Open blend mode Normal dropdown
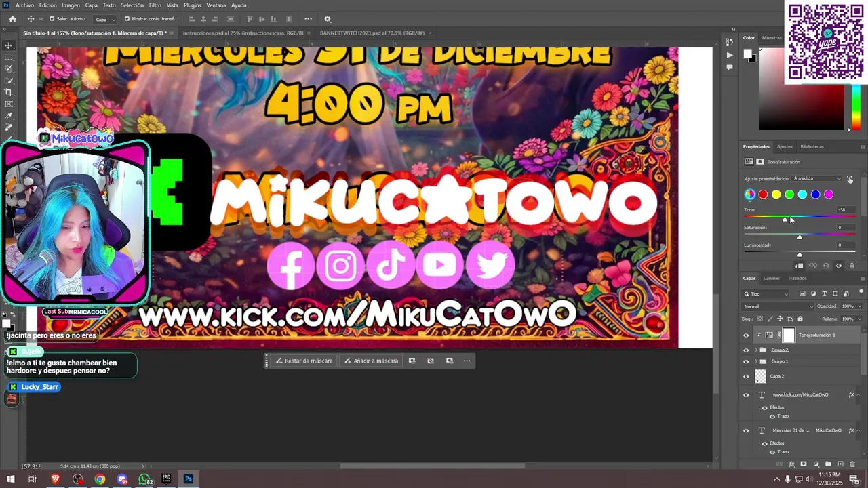868x488 pixels. pos(778,306)
